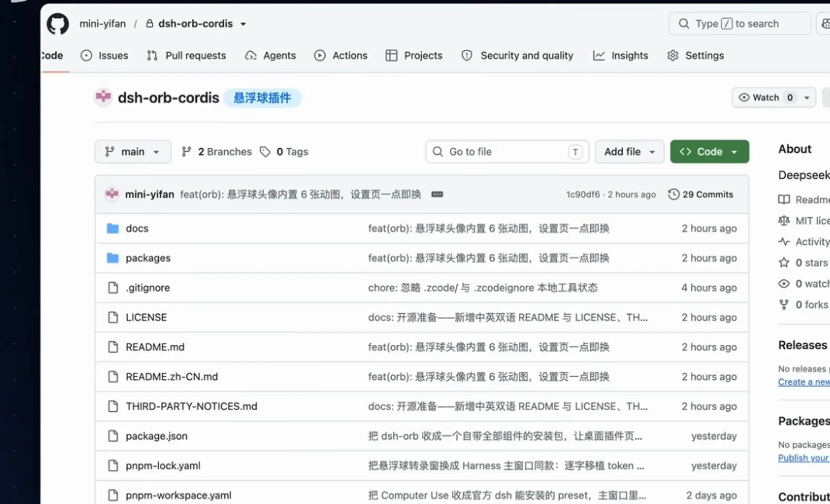Switch to the Agents tab
Viewport: 830px width, 504px height.
pos(270,55)
